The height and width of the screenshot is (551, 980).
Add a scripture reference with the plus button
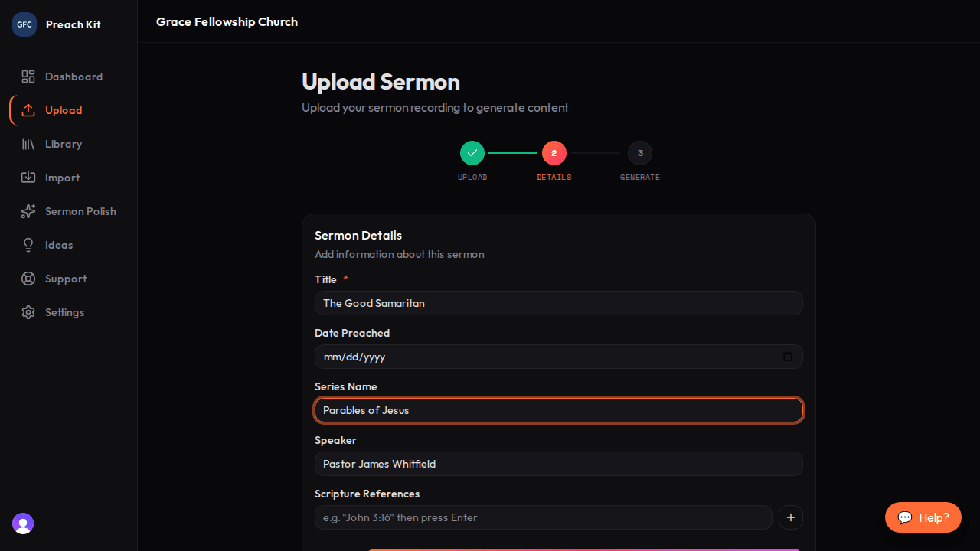pyautogui.click(x=790, y=517)
